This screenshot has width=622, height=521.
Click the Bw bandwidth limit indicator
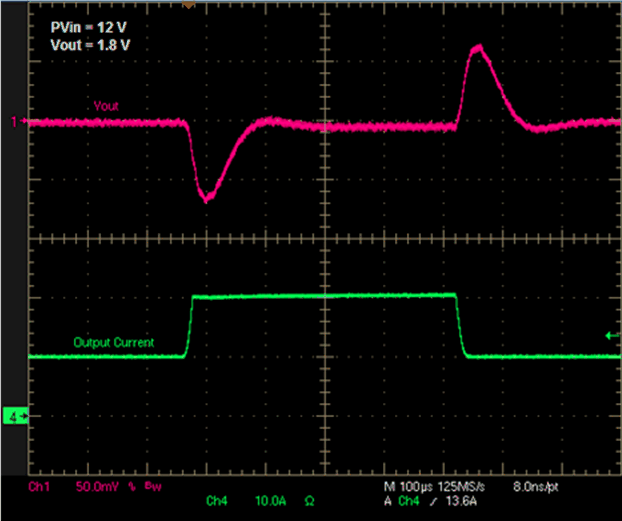pyautogui.click(x=153, y=486)
